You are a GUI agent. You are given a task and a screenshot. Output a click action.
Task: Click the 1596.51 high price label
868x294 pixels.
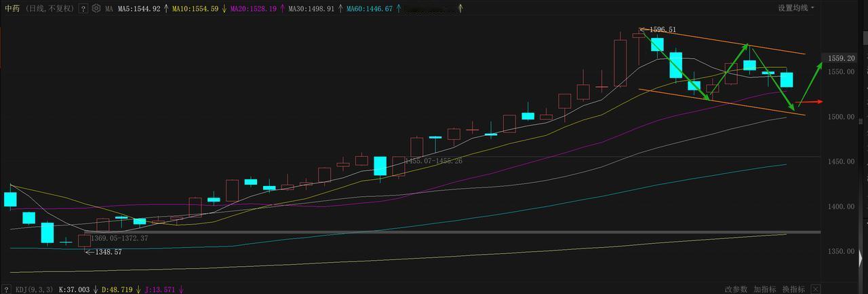[663, 30]
